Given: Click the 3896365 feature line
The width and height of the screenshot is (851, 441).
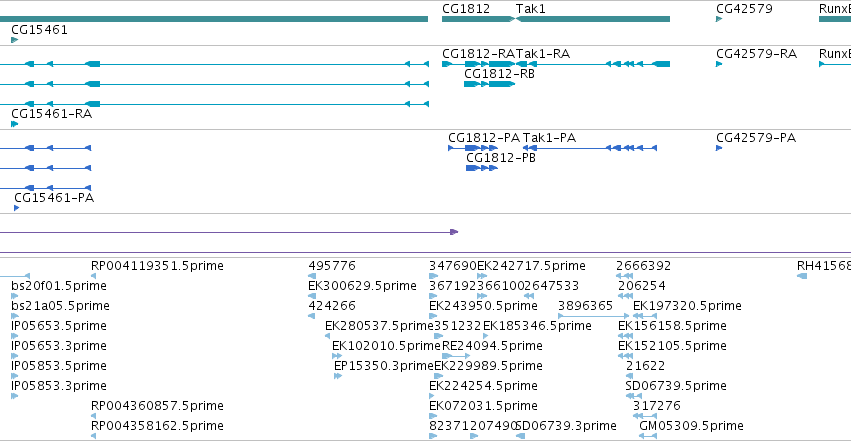Looking at the screenshot, I should point(594,316).
